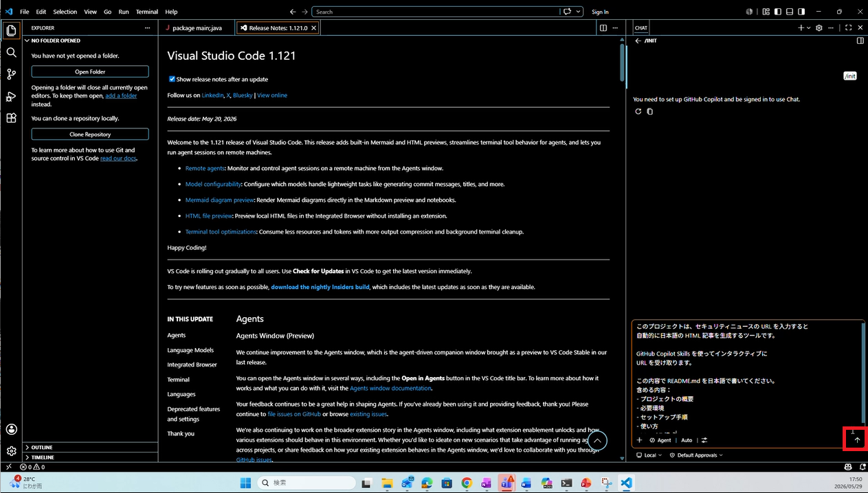Open the Run and Debug view

[x=11, y=96]
